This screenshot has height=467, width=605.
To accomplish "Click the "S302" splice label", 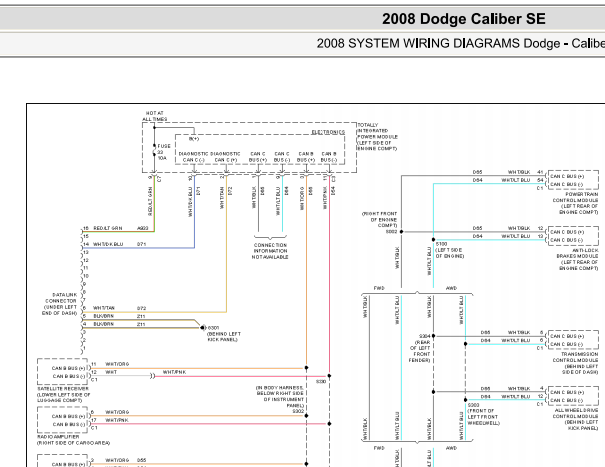I will pyautogui.click(x=298, y=411).
